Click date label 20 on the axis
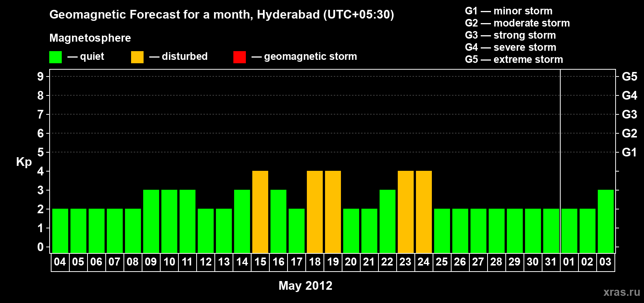The image size is (644, 303). point(351,262)
